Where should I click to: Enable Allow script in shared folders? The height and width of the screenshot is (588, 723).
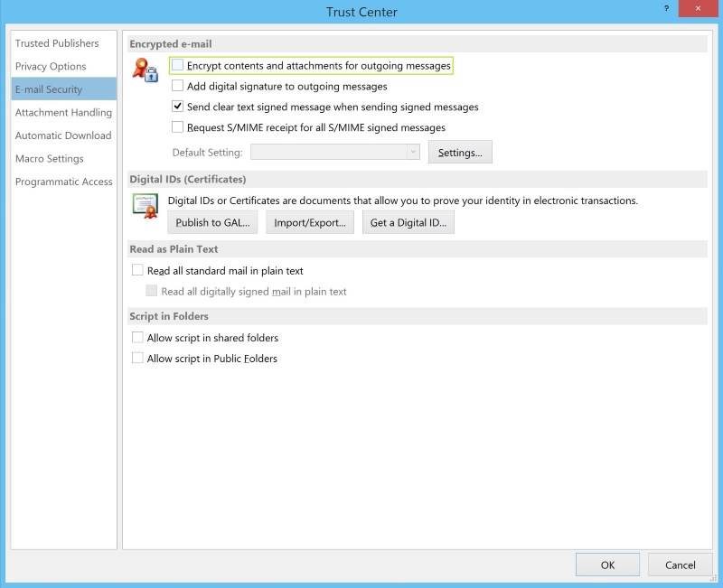(x=138, y=338)
